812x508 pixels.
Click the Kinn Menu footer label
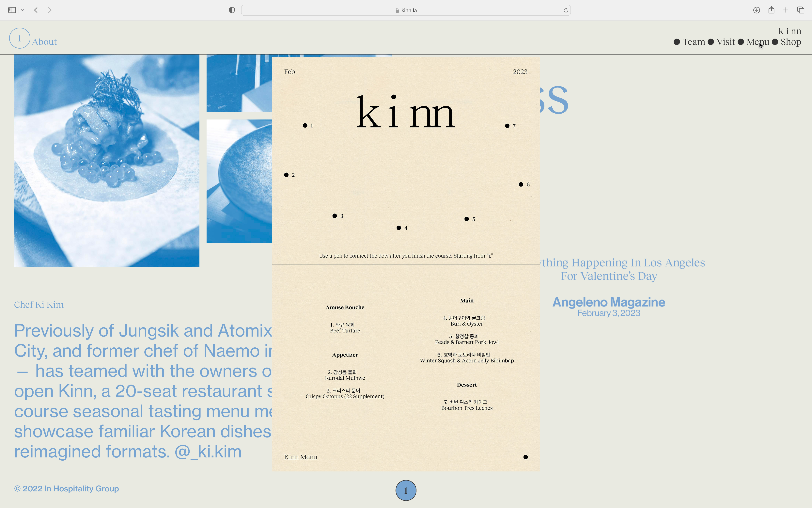click(301, 457)
